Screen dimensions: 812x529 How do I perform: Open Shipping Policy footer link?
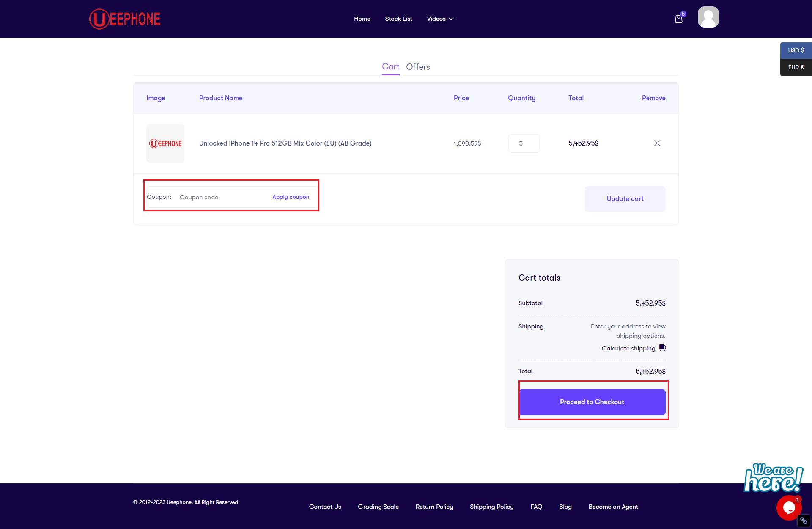(492, 507)
